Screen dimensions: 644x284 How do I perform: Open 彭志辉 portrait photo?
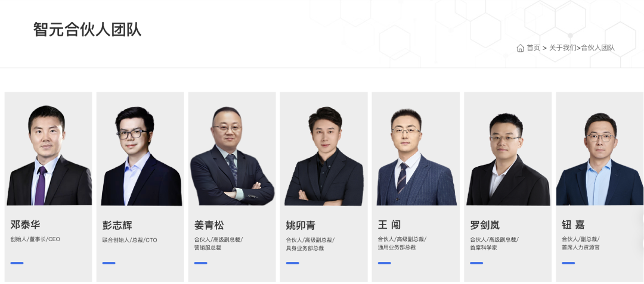tap(141, 156)
